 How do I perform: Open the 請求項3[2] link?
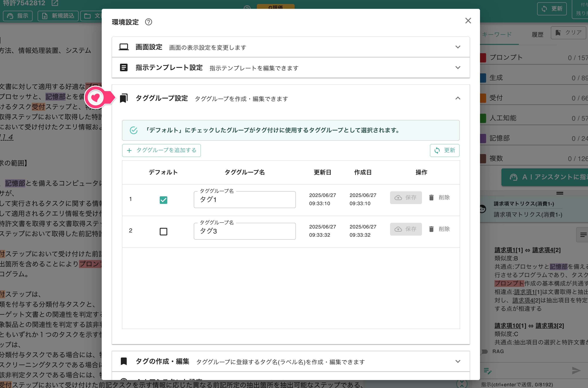[x=550, y=326]
